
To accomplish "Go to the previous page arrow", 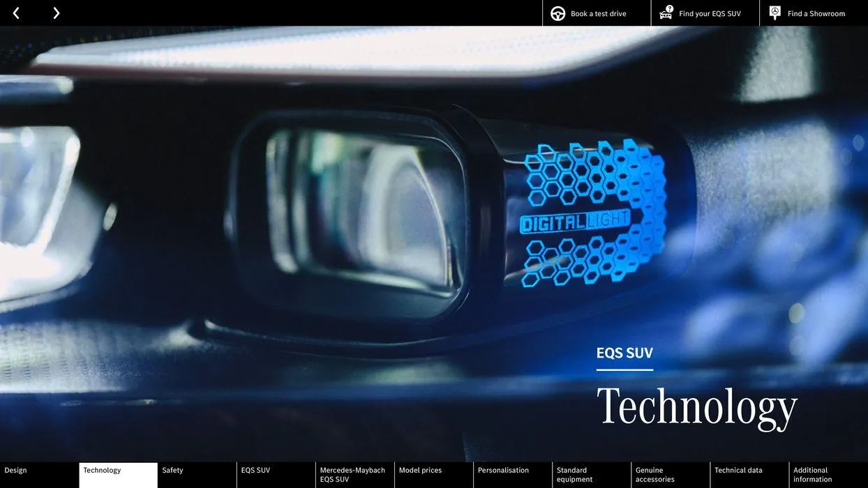I will click(x=16, y=13).
